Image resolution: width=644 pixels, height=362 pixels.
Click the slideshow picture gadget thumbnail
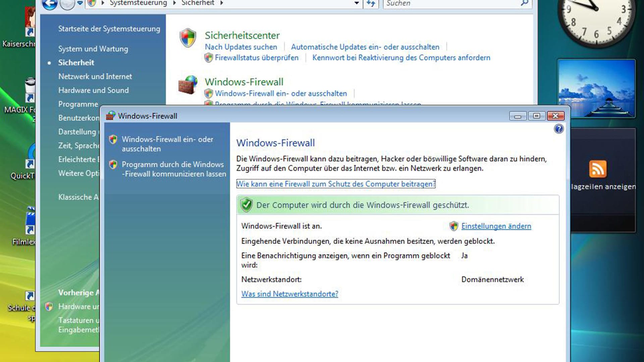(x=596, y=88)
